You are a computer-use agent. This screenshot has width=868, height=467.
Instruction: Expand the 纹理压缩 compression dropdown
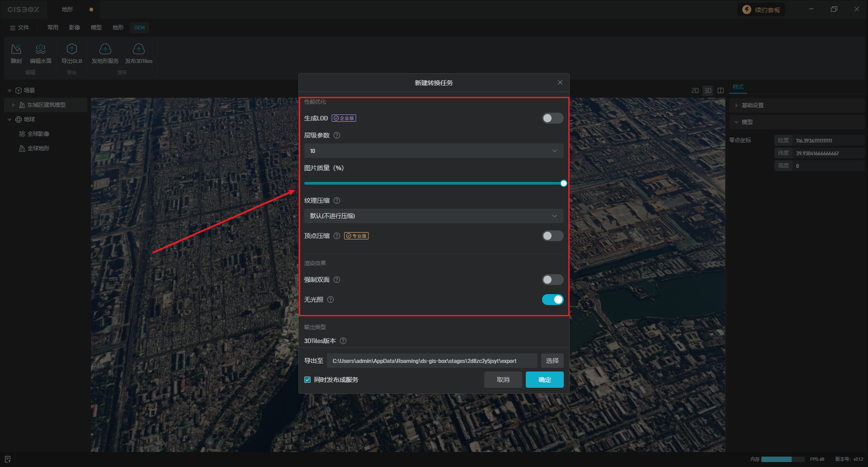tap(433, 216)
